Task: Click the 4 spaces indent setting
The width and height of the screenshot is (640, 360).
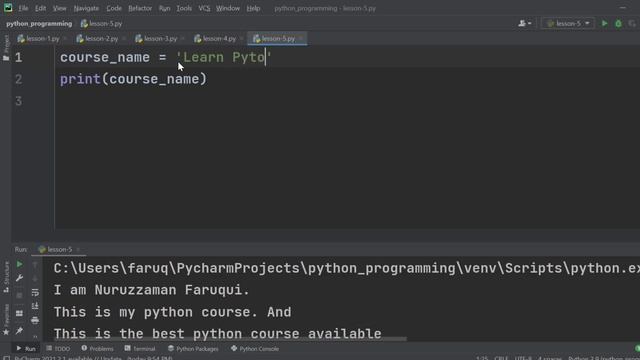Action: pos(550,358)
